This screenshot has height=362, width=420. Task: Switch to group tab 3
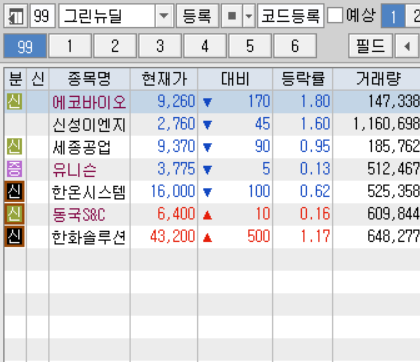[x=160, y=46]
